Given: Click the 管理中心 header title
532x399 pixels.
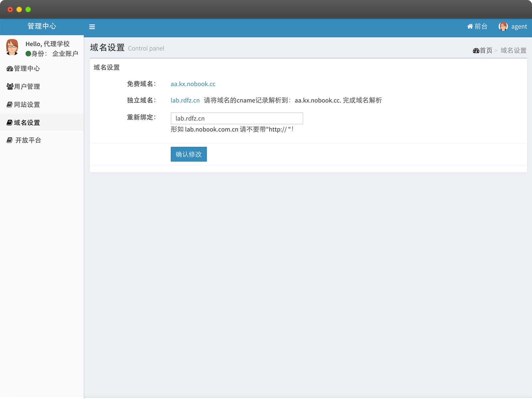Looking at the screenshot, I should point(42,26).
